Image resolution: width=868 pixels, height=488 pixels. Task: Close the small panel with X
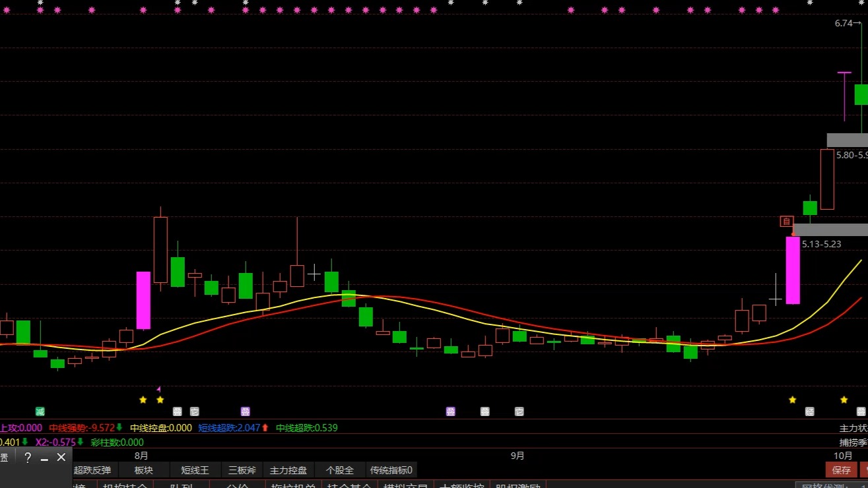tap(61, 457)
